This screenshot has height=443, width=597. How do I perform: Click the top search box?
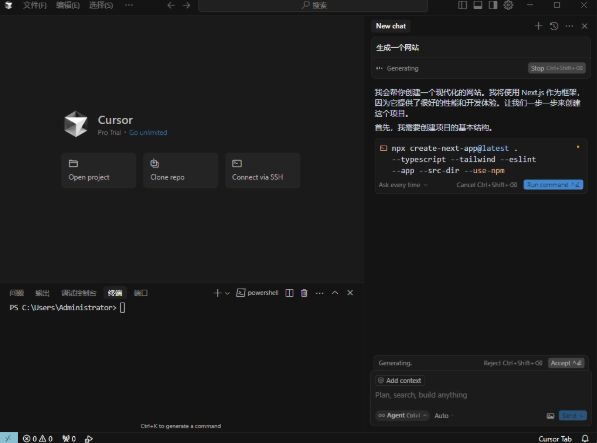[x=313, y=5]
